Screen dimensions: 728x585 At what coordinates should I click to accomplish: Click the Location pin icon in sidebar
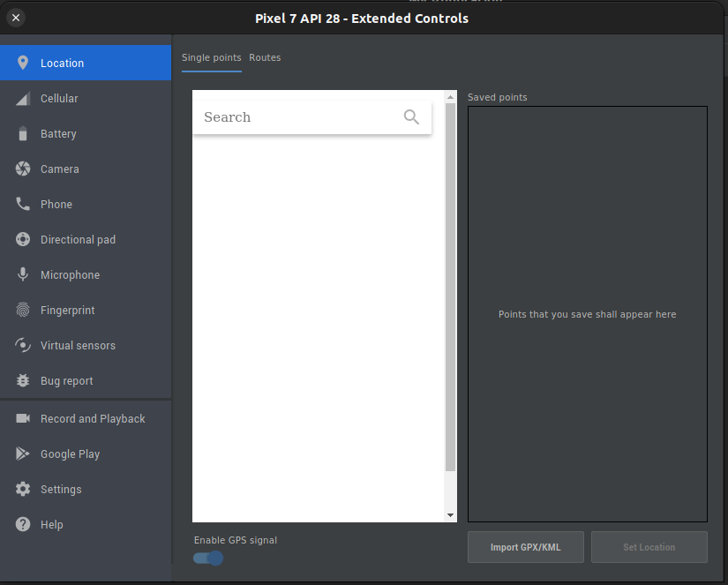[x=23, y=63]
